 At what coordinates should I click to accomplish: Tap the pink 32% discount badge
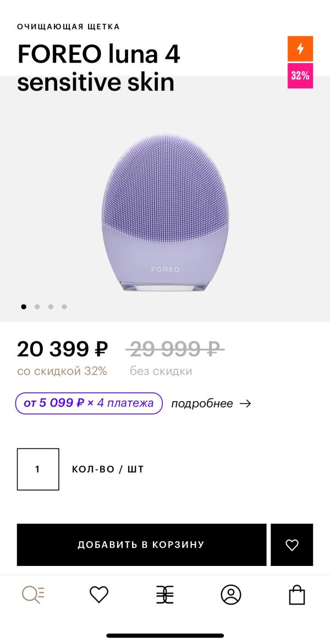(x=300, y=76)
